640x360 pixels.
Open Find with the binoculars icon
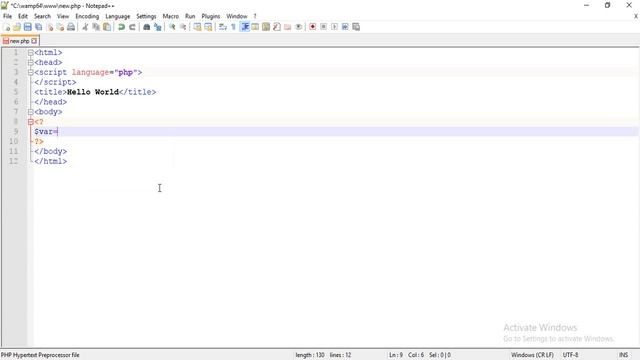[x=147, y=27]
